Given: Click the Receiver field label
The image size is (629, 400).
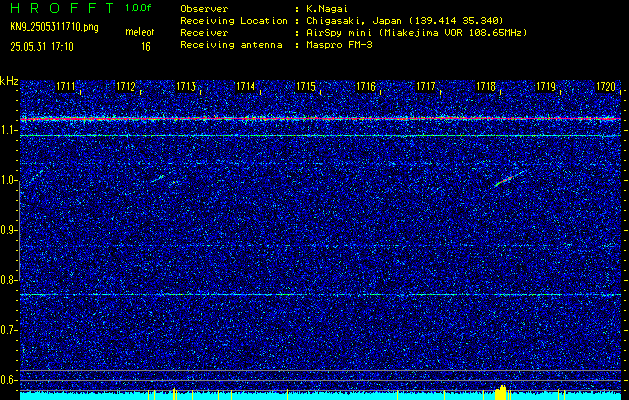Looking at the screenshot, I should click(204, 33).
